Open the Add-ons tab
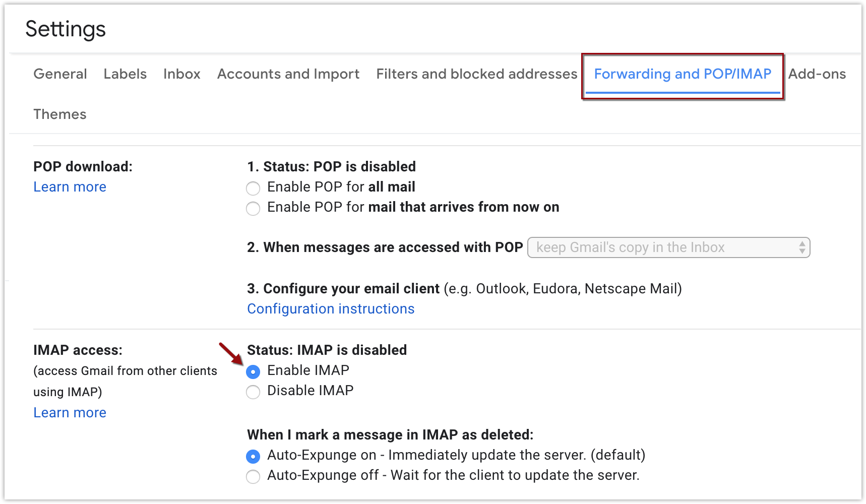The height and width of the screenshot is (504, 866). pos(817,74)
